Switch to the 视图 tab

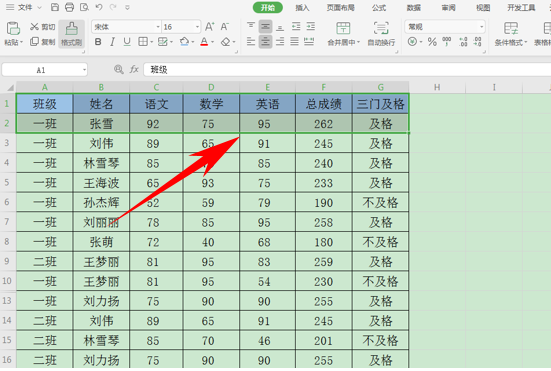point(483,8)
